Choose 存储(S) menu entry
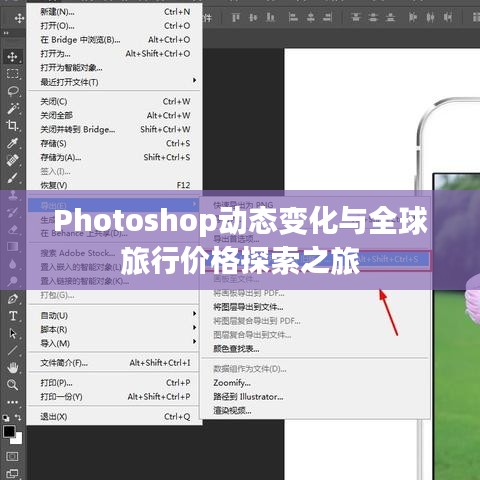Image resolution: width=480 pixels, height=480 pixels. pos(114,143)
